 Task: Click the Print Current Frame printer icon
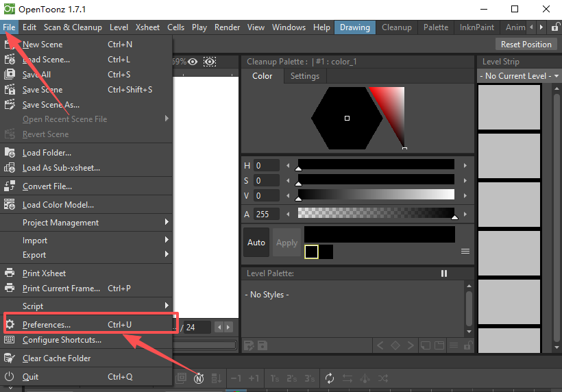[x=10, y=288]
